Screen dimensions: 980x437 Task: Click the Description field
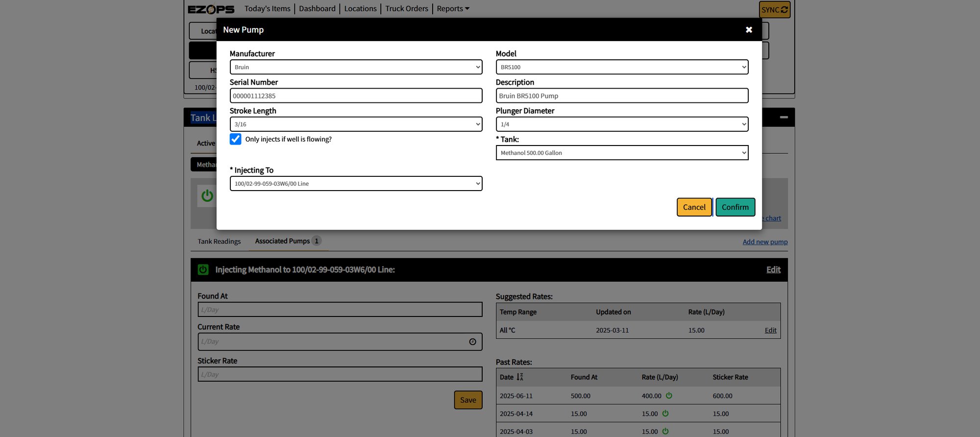pyautogui.click(x=622, y=96)
